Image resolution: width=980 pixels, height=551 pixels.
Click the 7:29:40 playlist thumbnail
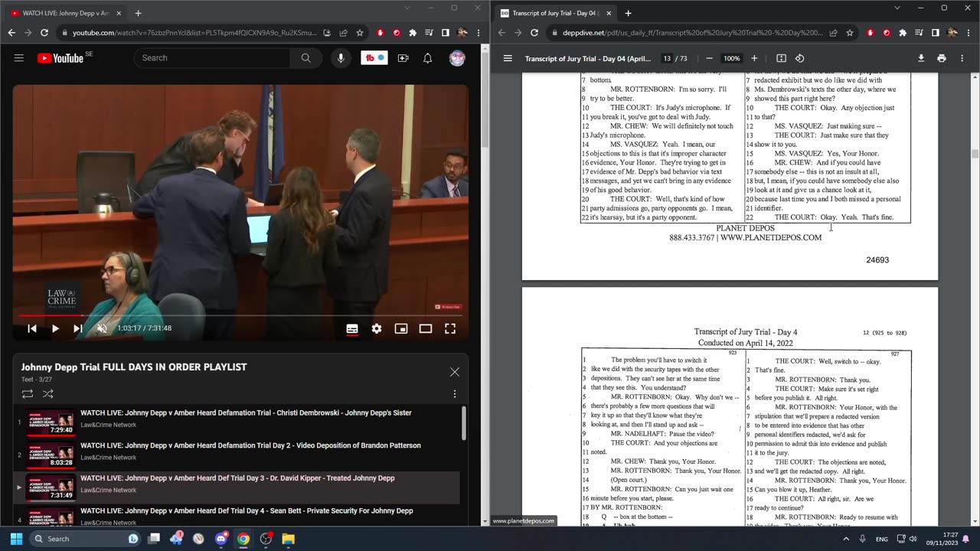[51, 423]
